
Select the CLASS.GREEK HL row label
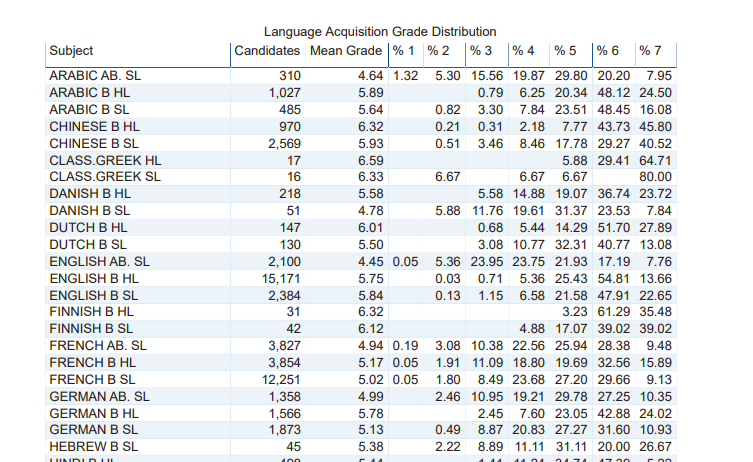point(105,160)
